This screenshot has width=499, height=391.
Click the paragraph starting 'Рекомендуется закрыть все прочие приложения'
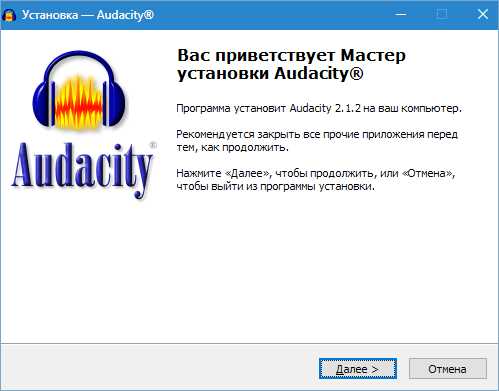(317, 141)
